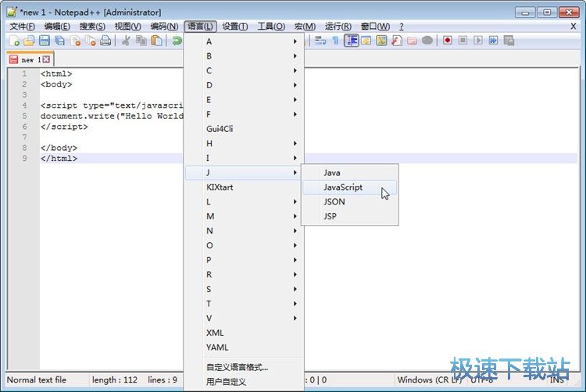The height and width of the screenshot is (392, 586).
Task: Open the 编码(N) menu
Action: click(x=164, y=27)
